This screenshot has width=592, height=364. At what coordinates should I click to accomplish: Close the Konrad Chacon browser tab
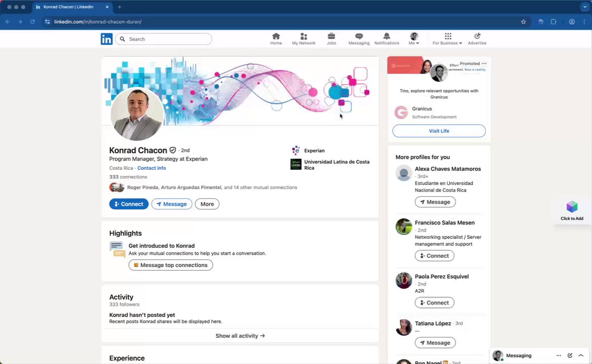(x=107, y=7)
